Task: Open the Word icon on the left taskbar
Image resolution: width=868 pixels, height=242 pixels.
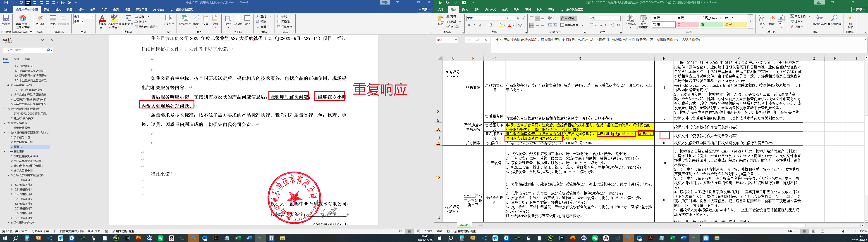Action: tap(249, 238)
